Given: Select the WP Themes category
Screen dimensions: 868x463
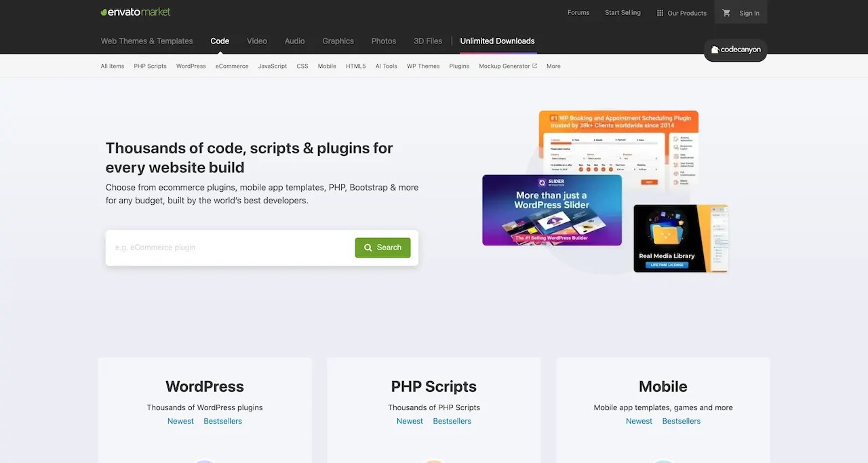Looking at the screenshot, I should 423,66.
